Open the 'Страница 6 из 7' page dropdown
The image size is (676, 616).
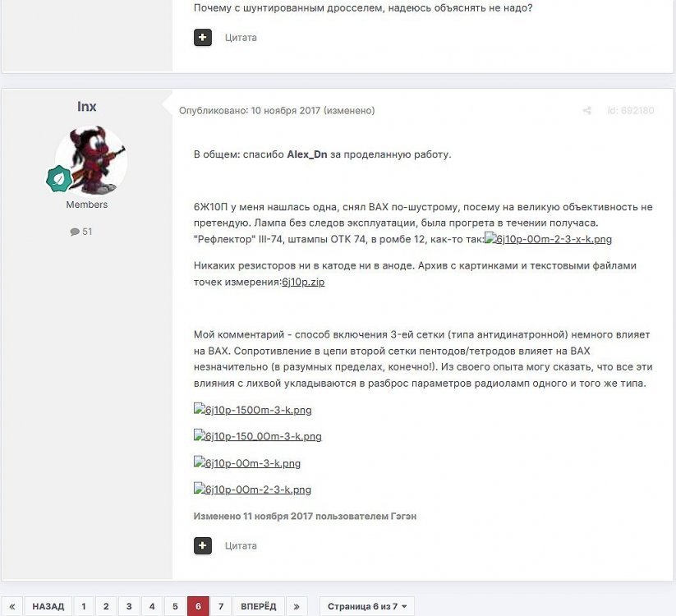367,606
